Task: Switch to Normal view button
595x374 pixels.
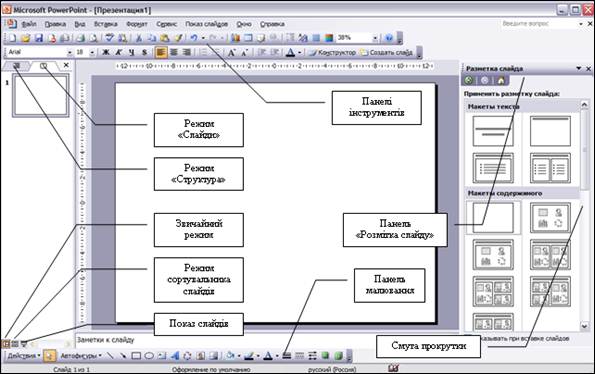Action: [x=6, y=344]
